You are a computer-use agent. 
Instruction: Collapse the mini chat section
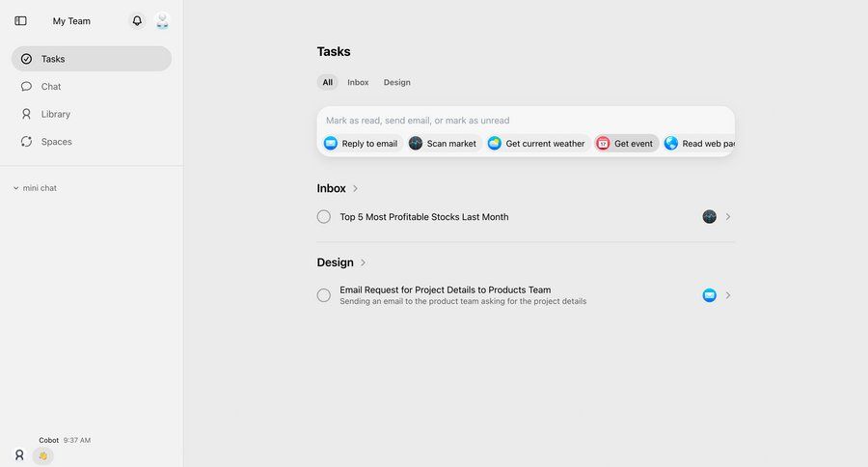pyautogui.click(x=16, y=188)
